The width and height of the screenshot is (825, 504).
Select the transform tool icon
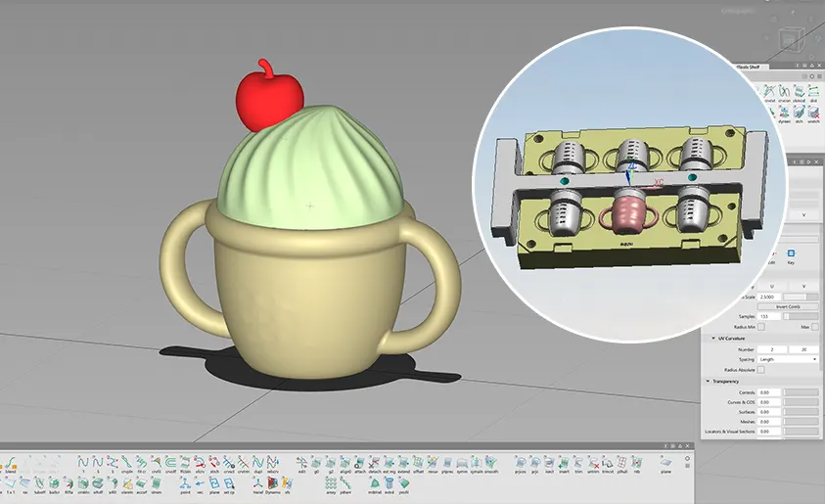[257, 486]
